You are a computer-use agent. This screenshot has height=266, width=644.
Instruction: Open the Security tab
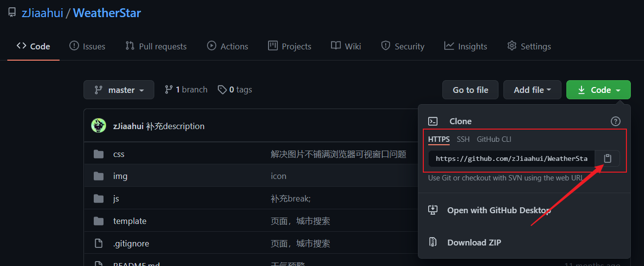[x=403, y=46]
